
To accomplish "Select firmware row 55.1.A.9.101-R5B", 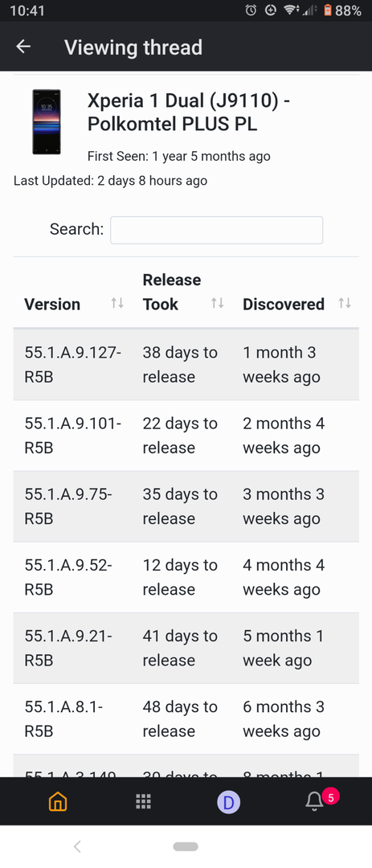I will pyautogui.click(x=186, y=436).
